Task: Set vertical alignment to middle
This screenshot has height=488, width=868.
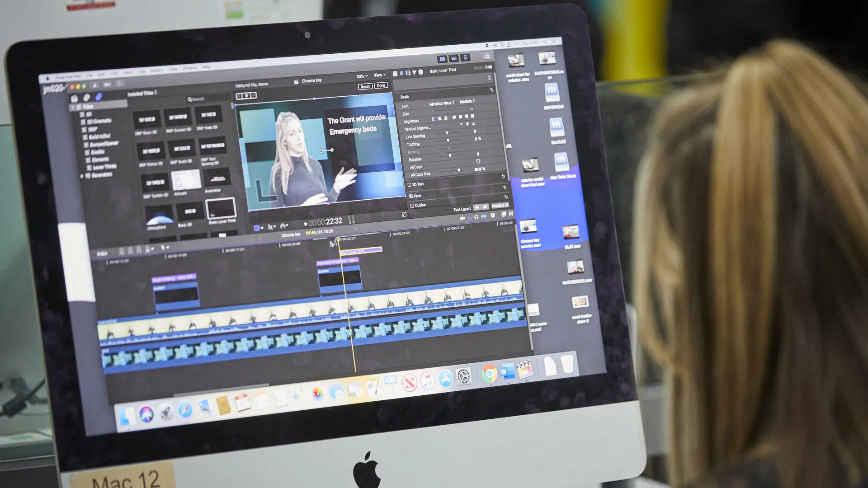Action: pyautogui.click(x=467, y=124)
